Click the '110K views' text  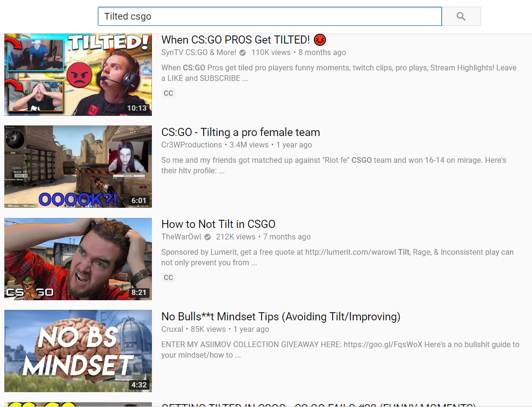pyautogui.click(x=271, y=53)
